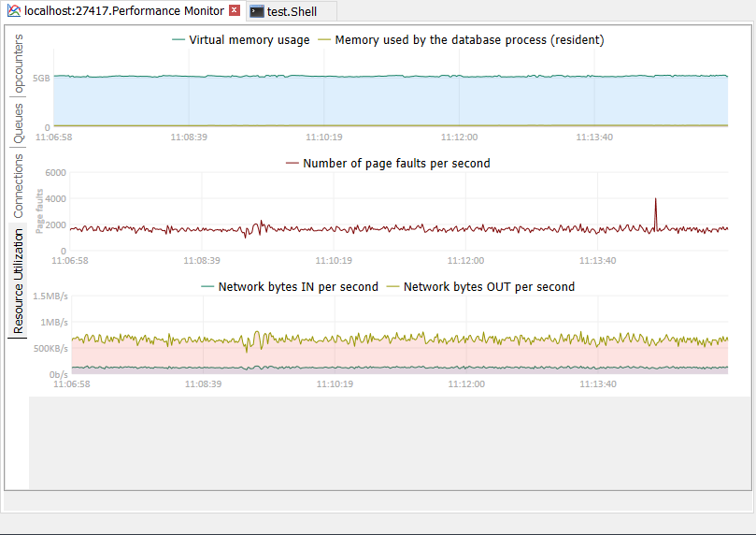Hide the Network bytes IN per second series
Image resolution: width=756 pixels, height=535 pixels.
point(297,286)
